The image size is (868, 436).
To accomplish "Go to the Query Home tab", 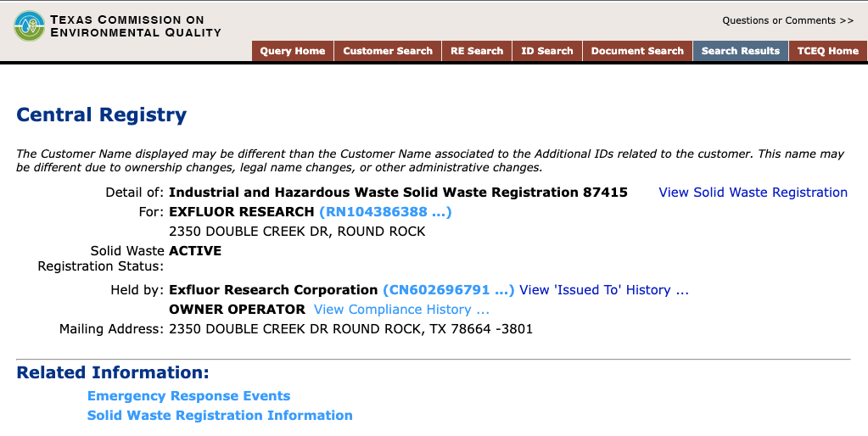I will [293, 51].
